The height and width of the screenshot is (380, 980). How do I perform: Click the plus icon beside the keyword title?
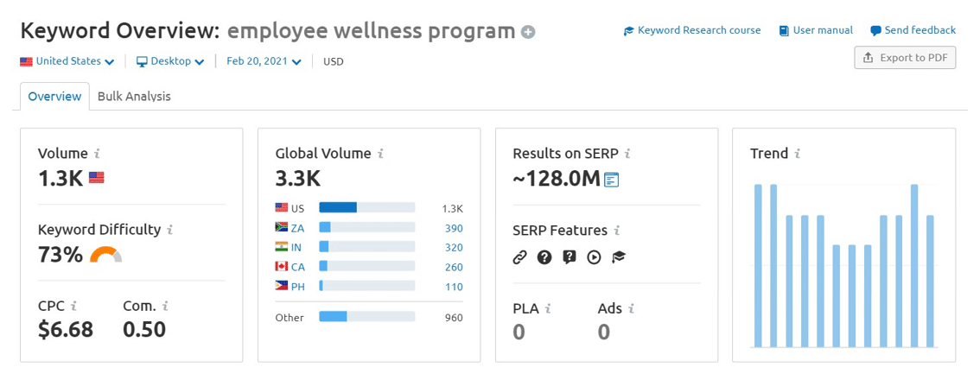[x=528, y=33]
